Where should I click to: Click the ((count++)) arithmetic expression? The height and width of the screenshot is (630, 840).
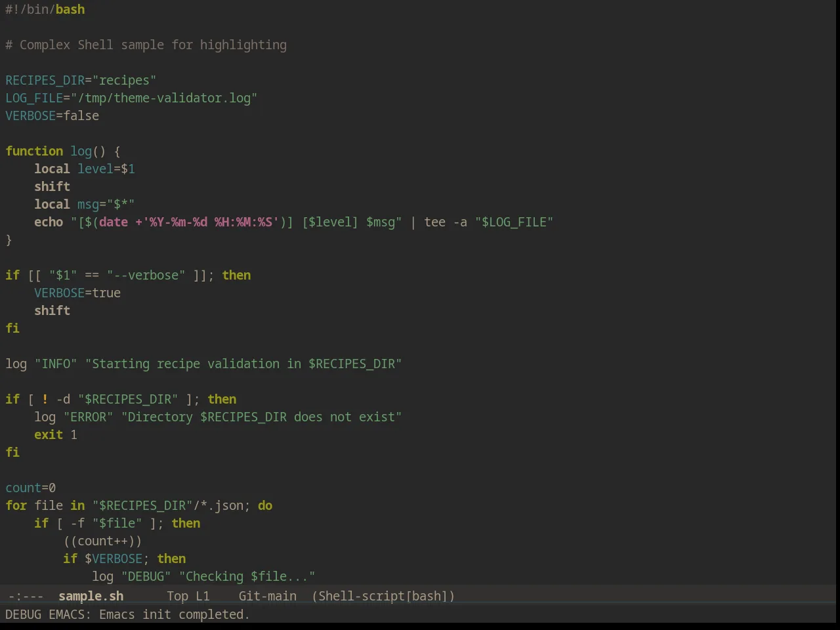point(102,541)
